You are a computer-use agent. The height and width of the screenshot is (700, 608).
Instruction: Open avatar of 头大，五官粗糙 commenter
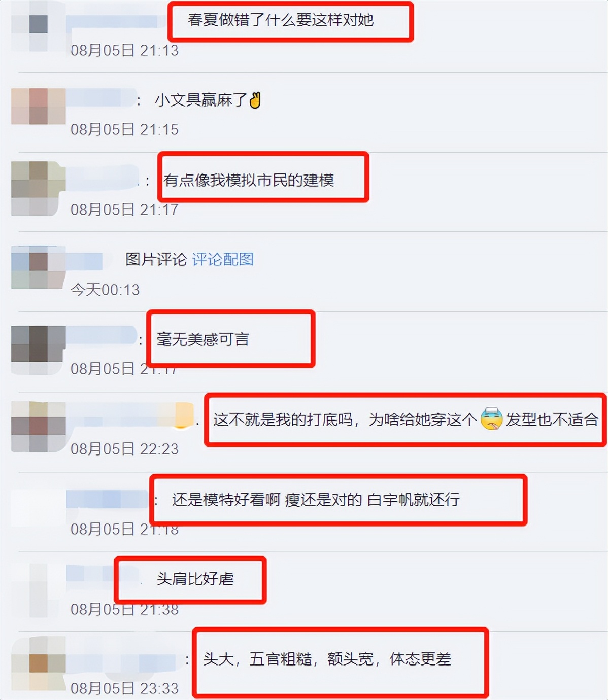[x=38, y=663]
